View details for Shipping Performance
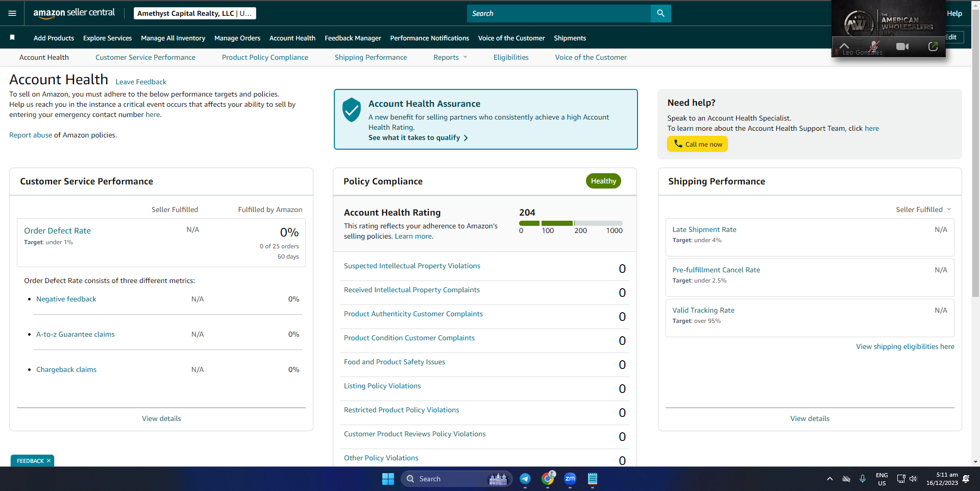Image resolution: width=980 pixels, height=491 pixels. [x=810, y=418]
